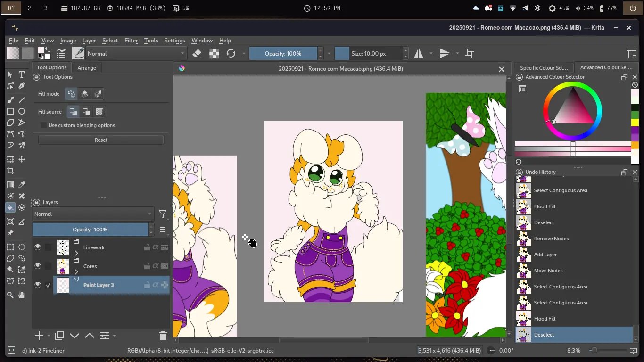Open the layer blending mode Normal dropdown
This screenshot has height=362, width=644.
click(x=92, y=214)
